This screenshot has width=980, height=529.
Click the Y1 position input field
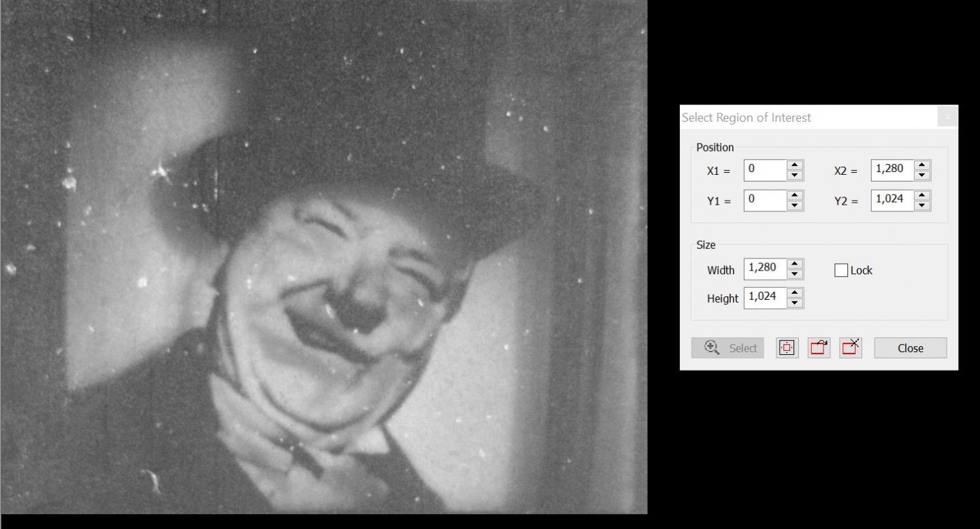766,201
